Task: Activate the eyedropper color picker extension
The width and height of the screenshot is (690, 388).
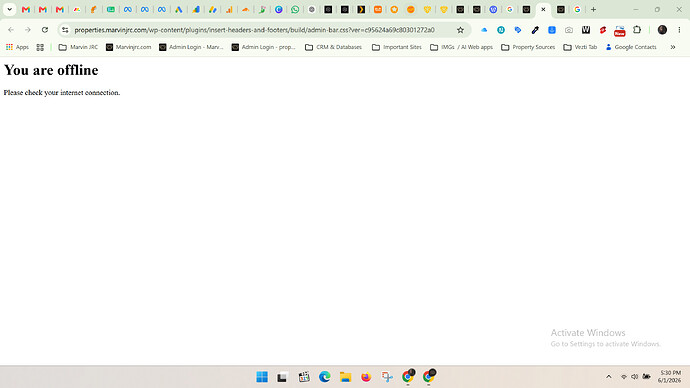Action: (x=535, y=30)
